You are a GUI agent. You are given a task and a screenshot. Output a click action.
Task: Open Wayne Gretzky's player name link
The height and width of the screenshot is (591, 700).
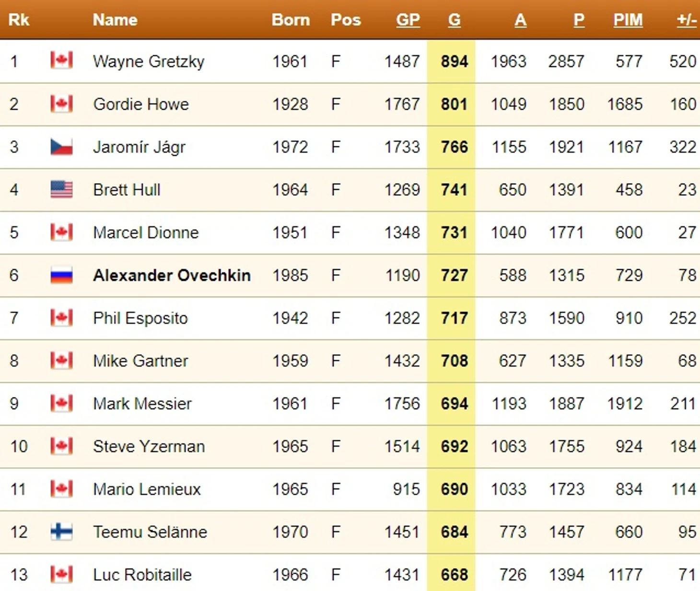pos(149,61)
